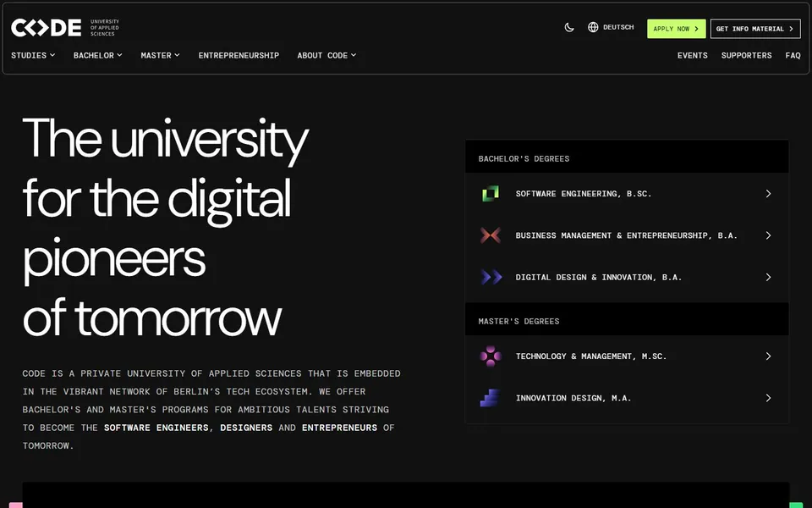The image size is (812, 508).
Task: Click the Master's Degrees heading
Action: (x=518, y=322)
